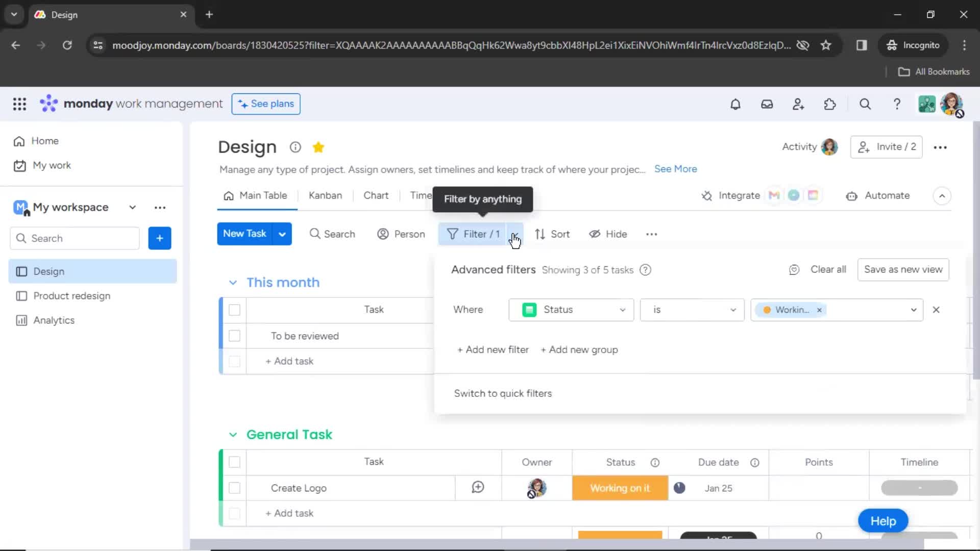Viewport: 980px width, 551px height.
Task: Open the blue Help button
Action: pyautogui.click(x=883, y=521)
